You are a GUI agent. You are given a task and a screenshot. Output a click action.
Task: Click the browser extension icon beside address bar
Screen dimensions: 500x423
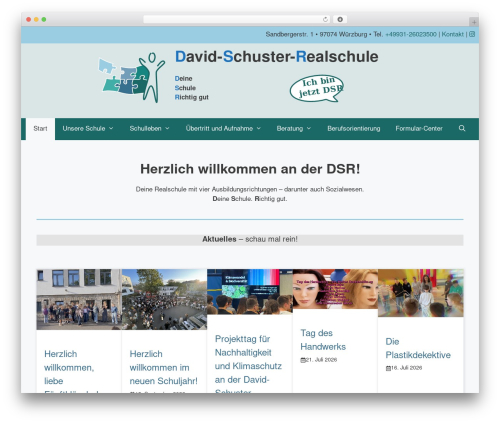[340, 20]
